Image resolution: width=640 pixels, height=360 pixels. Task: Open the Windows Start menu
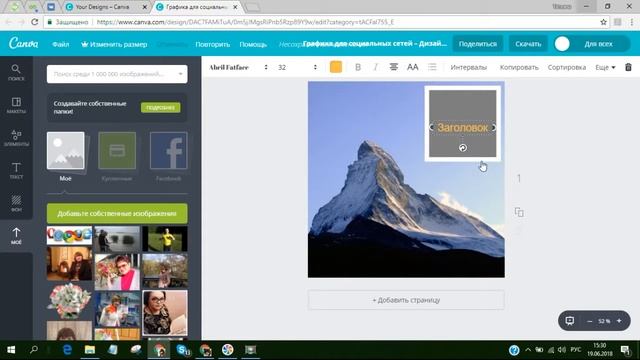tap(11, 350)
